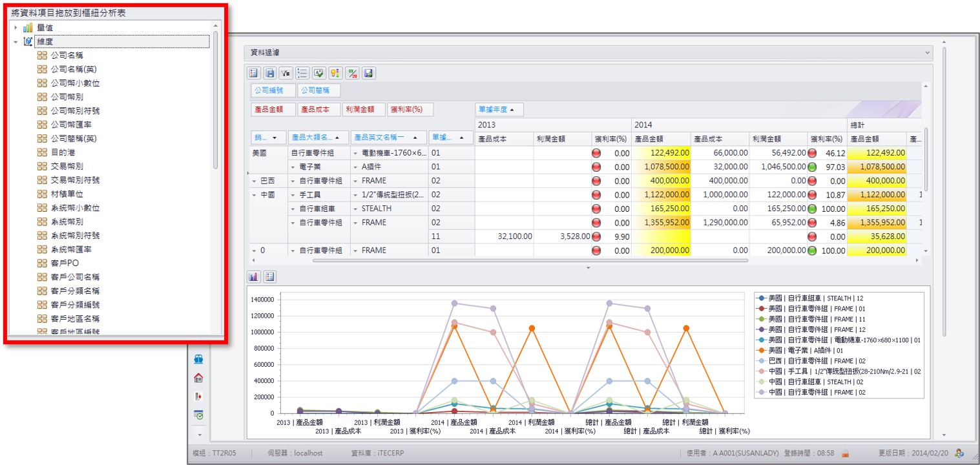Click the field list icon in pivot toolbar
The height and width of the screenshot is (465, 980).
tap(253, 73)
